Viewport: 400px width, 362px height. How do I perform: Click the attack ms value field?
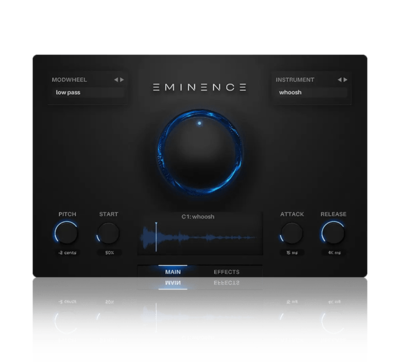(x=292, y=253)
